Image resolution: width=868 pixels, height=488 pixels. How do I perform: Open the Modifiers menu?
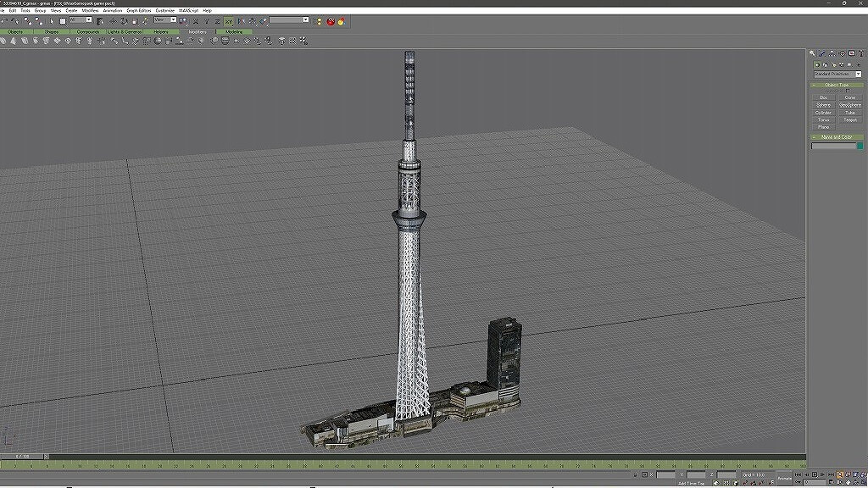coord(90,10)
